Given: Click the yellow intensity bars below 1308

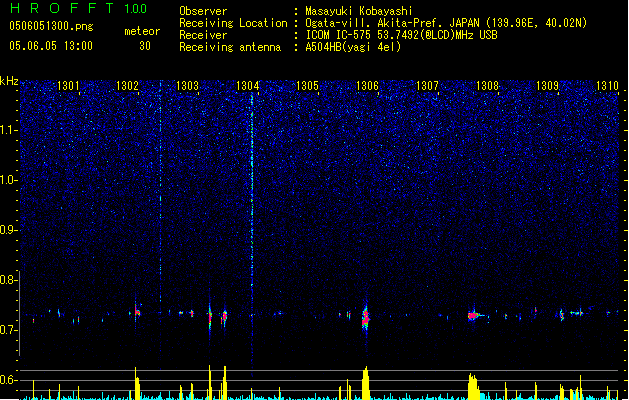Looking at the screenshot, I should 473,386.
